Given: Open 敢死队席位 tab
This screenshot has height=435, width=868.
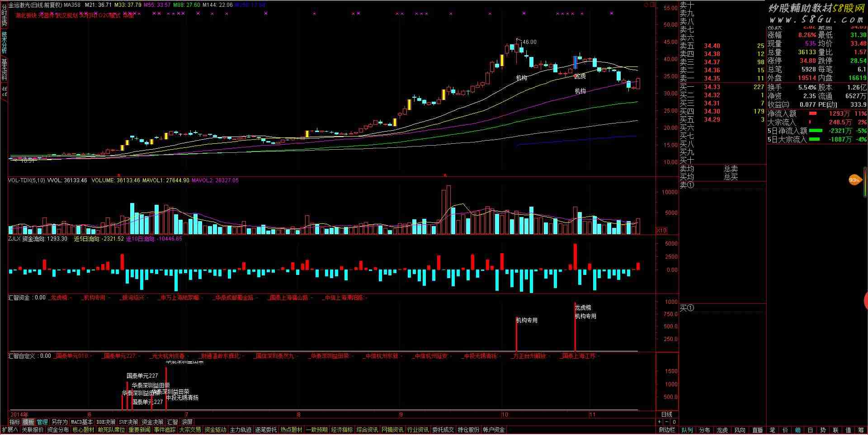Looking at the screenshot, I should tap(111, 430).
